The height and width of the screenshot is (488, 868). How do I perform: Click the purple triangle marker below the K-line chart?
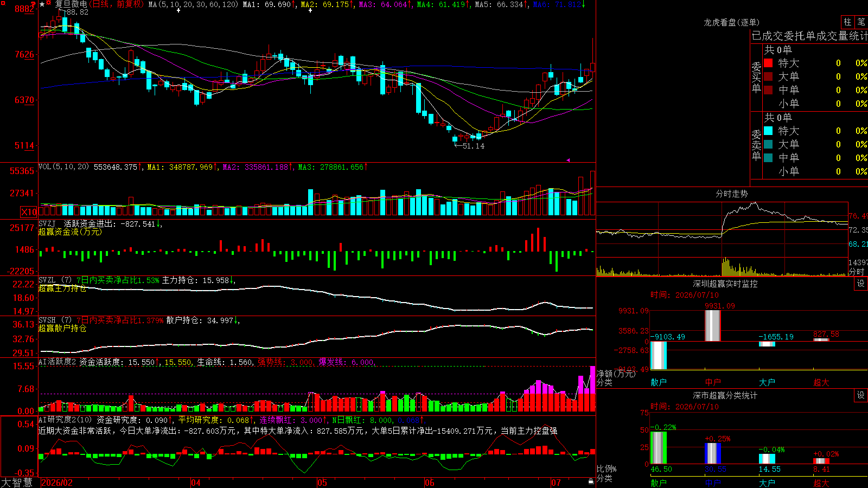[x=568, y=160]
